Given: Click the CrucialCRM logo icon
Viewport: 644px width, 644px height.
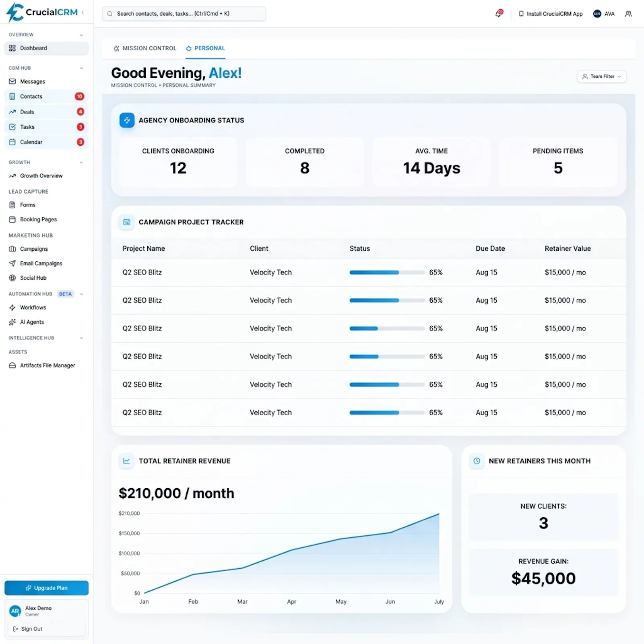Looking at the screenshot, I should (x=15, y=12).
